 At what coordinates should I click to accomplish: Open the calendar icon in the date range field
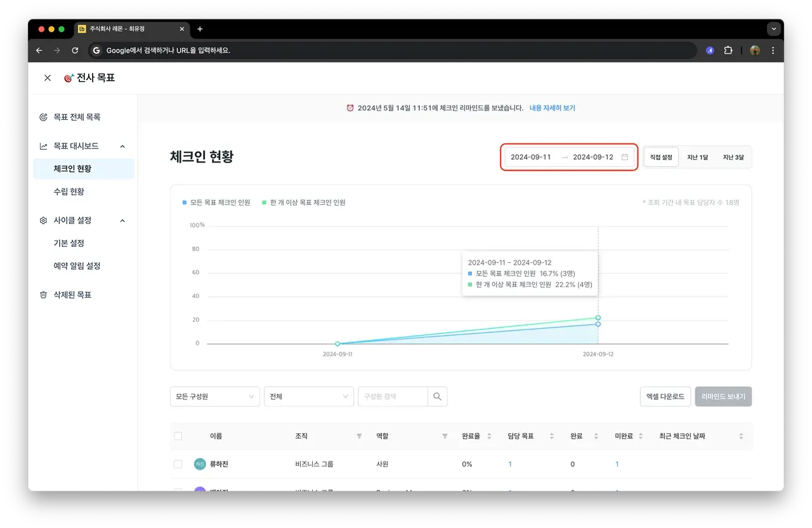pos(624,157)
